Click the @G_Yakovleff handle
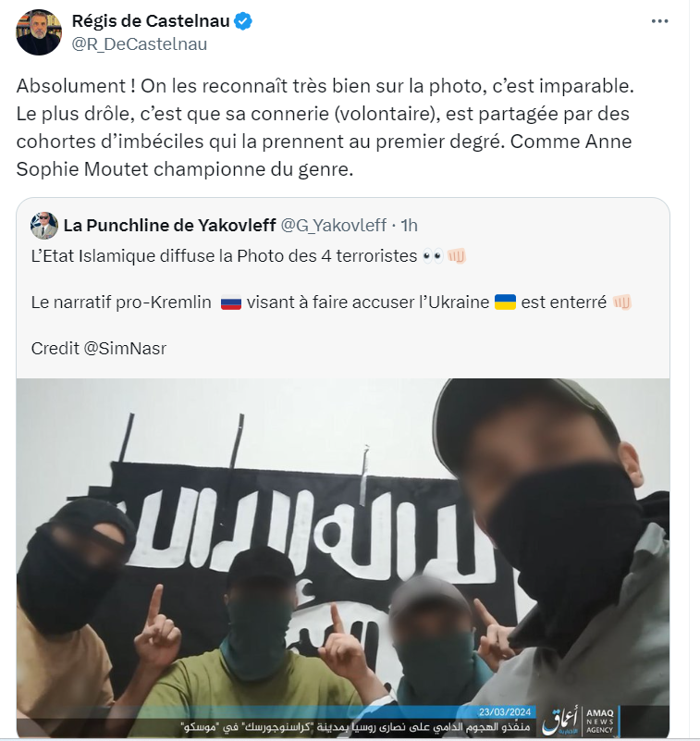 tap(334, 226)
